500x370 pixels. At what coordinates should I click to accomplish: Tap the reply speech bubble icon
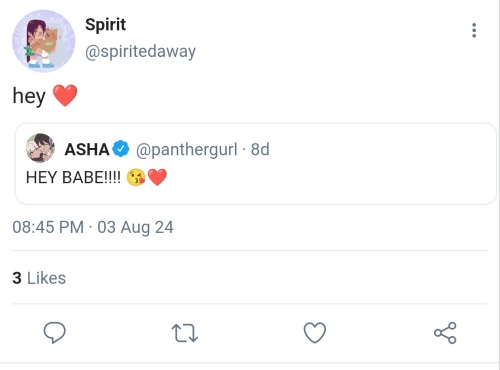click(x=55, y=332)
